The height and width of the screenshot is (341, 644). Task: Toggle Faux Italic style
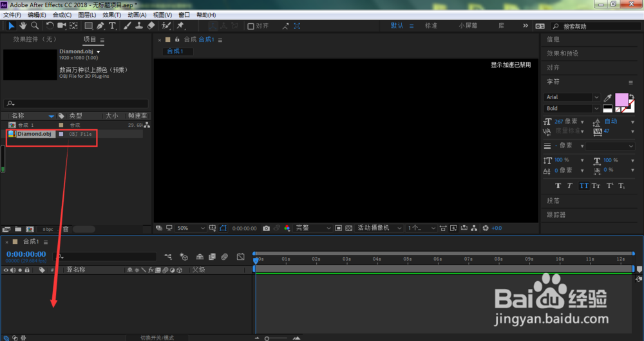(x=570, y=186)
